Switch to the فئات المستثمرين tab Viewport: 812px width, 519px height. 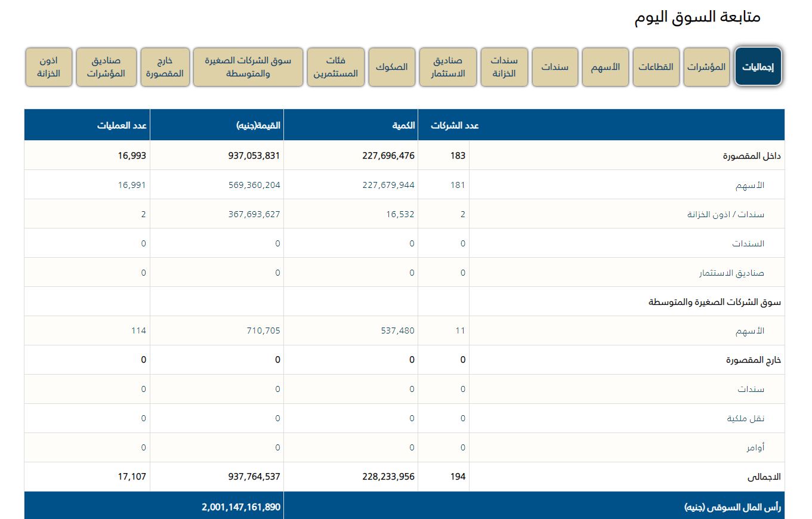click(336, 67)
